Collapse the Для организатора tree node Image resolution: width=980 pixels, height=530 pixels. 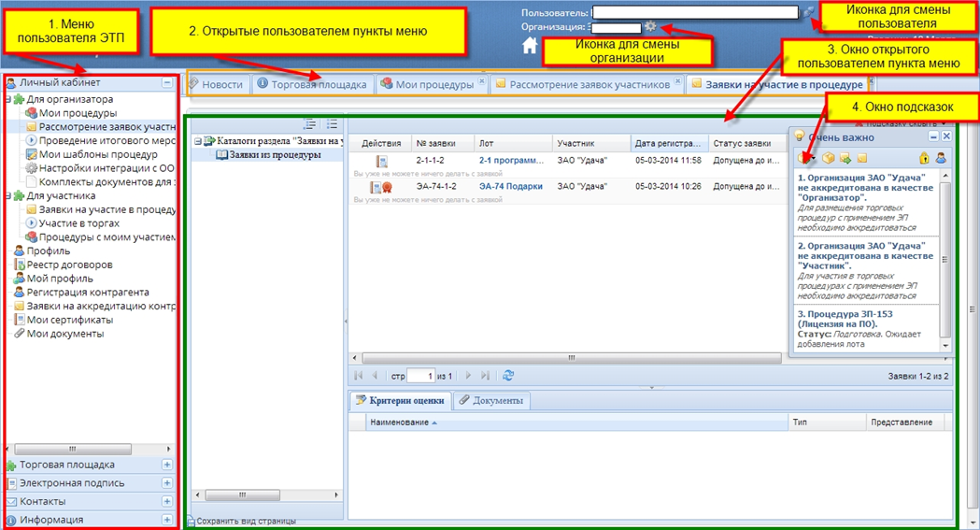tap(7, 99)
